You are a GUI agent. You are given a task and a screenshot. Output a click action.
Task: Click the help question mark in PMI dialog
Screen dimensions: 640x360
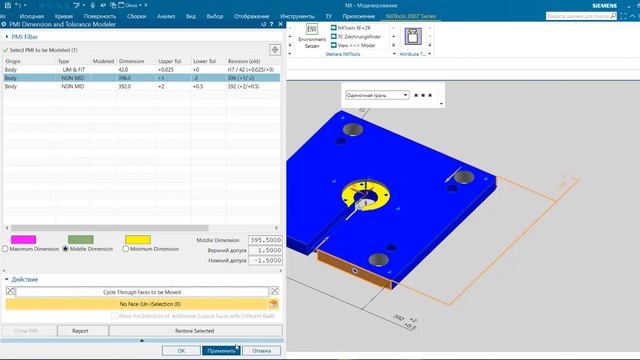coord(272,24)
